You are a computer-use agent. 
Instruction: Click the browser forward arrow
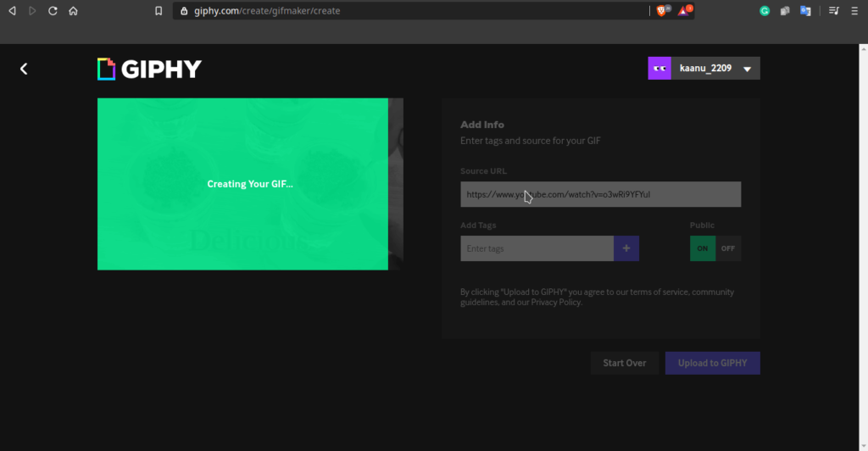point(32,10)
